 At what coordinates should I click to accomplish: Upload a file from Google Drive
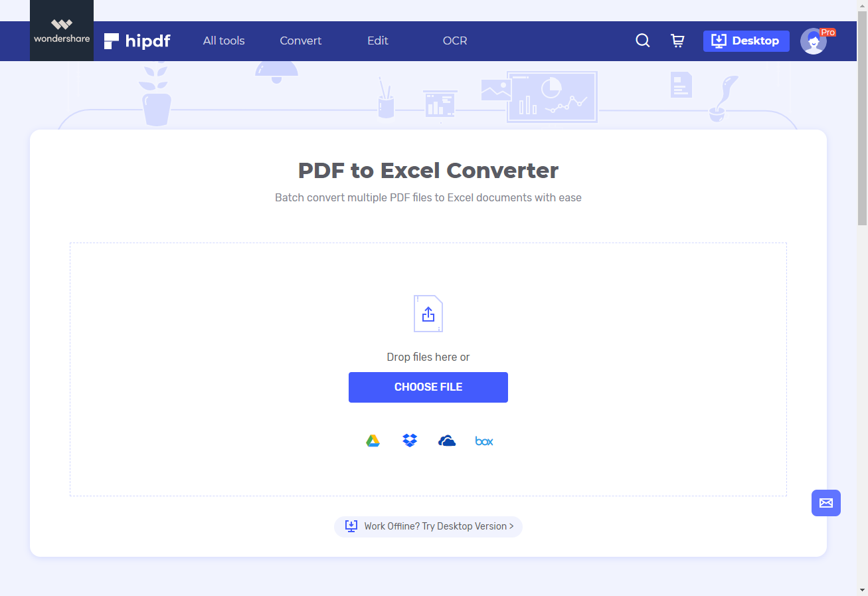[x=373, y=440]
